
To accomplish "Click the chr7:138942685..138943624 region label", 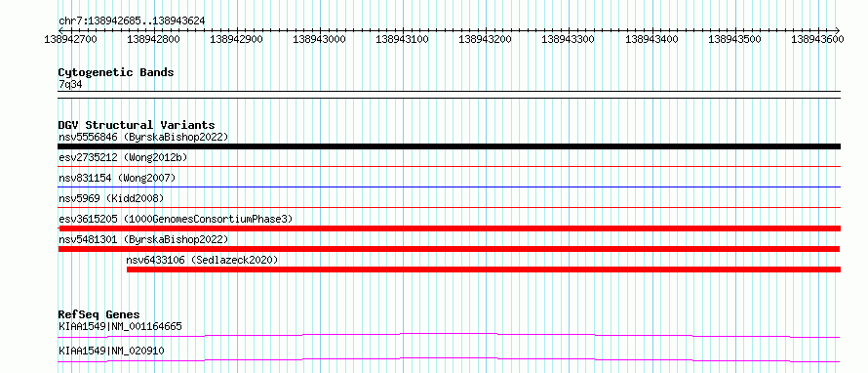I will point(132,21).
